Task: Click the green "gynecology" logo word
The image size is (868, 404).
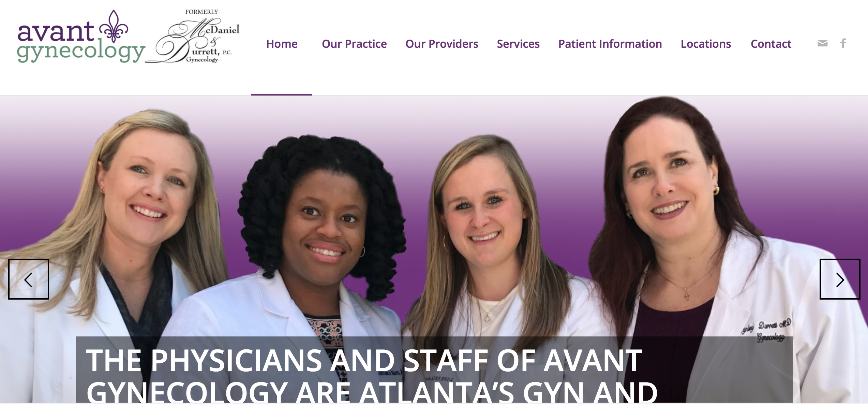Action: [81, 52]
